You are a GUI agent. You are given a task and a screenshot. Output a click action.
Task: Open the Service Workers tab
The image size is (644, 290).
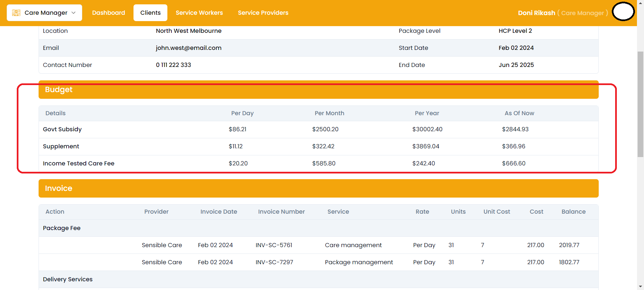[x=199, y=13]
